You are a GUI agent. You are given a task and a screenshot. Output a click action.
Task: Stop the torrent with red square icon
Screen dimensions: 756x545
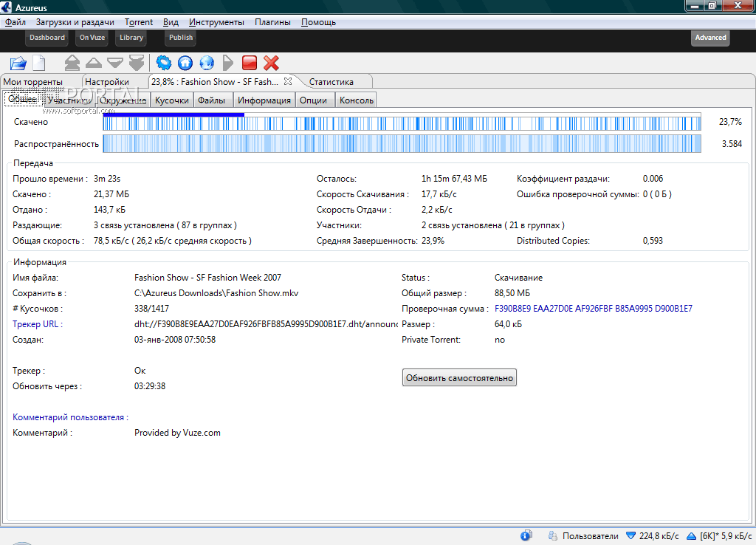point(250,63)
